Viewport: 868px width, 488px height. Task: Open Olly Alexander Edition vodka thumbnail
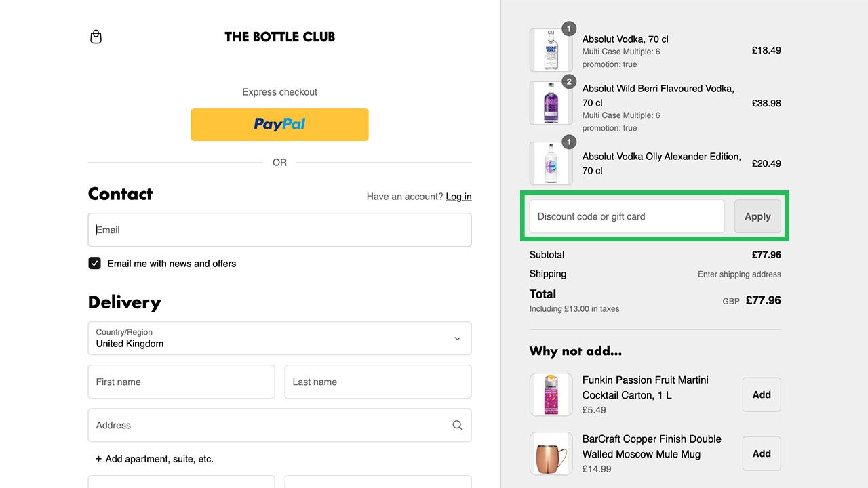551,163
